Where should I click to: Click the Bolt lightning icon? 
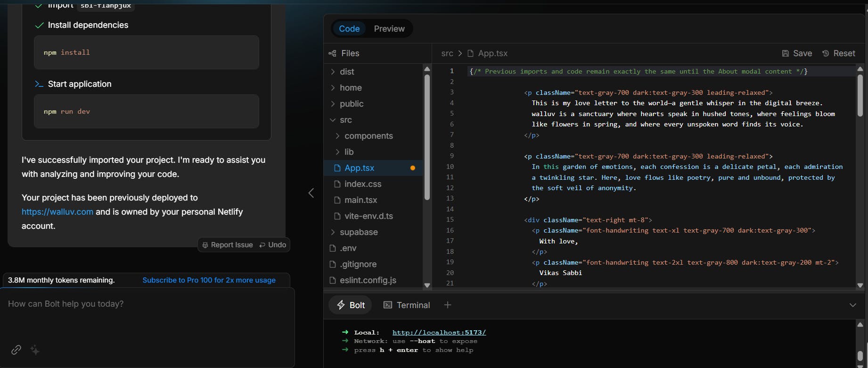pyautogui.click(x=341, y=305)
